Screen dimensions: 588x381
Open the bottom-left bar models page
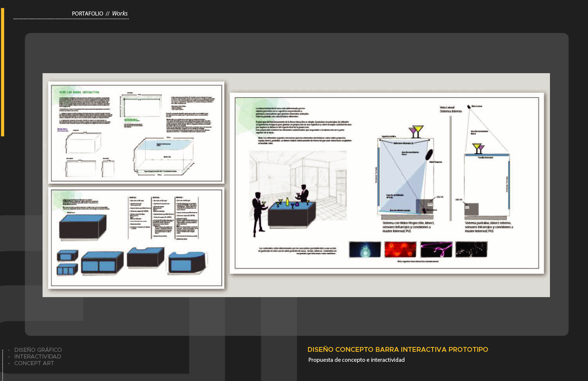tap(136, 238)
